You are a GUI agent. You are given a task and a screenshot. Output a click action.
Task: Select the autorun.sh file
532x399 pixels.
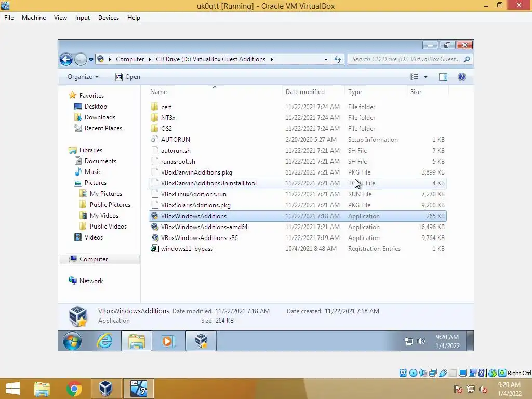point(298,150)
